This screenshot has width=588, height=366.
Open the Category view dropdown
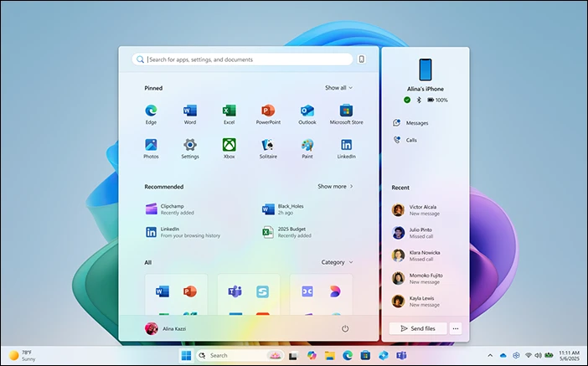(337, 262)
